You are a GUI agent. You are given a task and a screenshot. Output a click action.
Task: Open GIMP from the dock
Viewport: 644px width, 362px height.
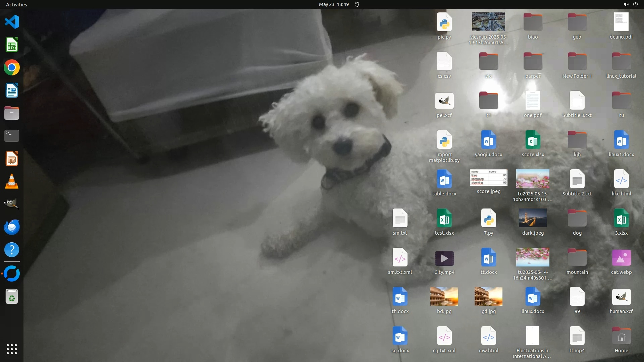(12, 204)
